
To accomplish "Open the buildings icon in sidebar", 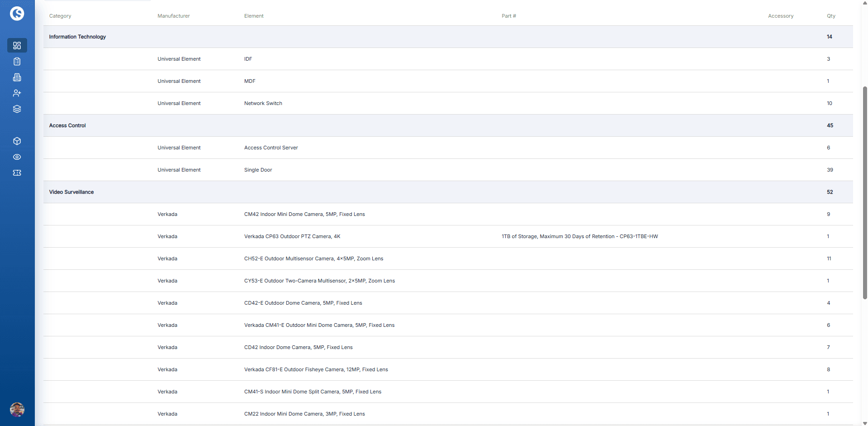I will (17, 77).
